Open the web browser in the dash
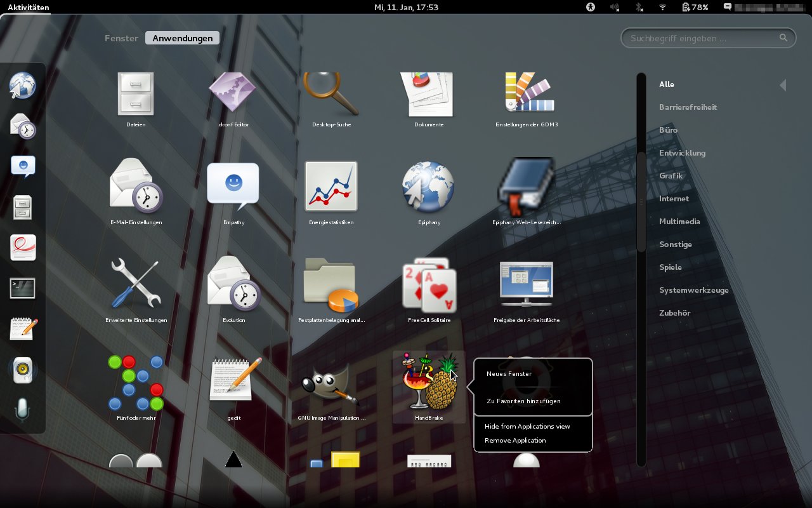Image resolution: width=812 pixels, height=508 pixels. coord(23,86)
